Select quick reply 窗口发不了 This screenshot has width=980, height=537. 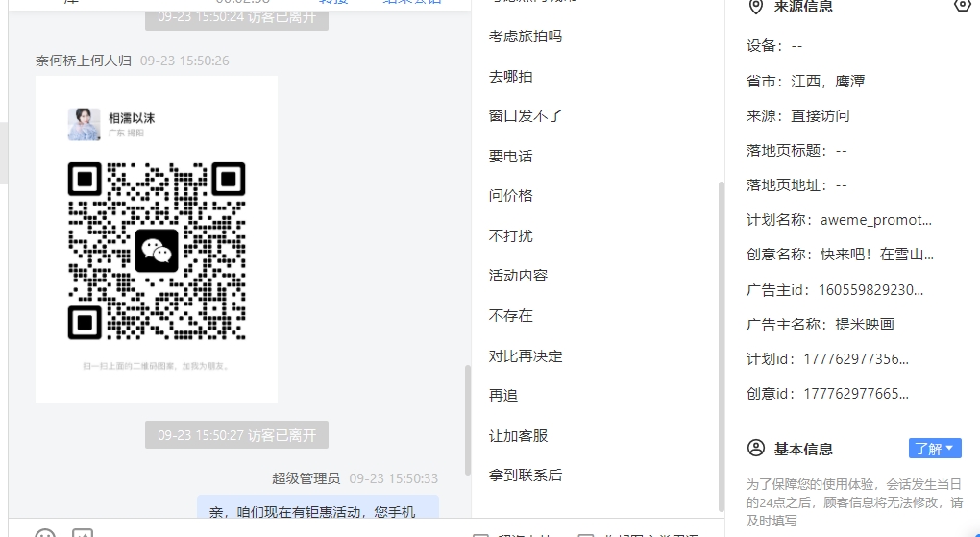(x=525, y=115)
